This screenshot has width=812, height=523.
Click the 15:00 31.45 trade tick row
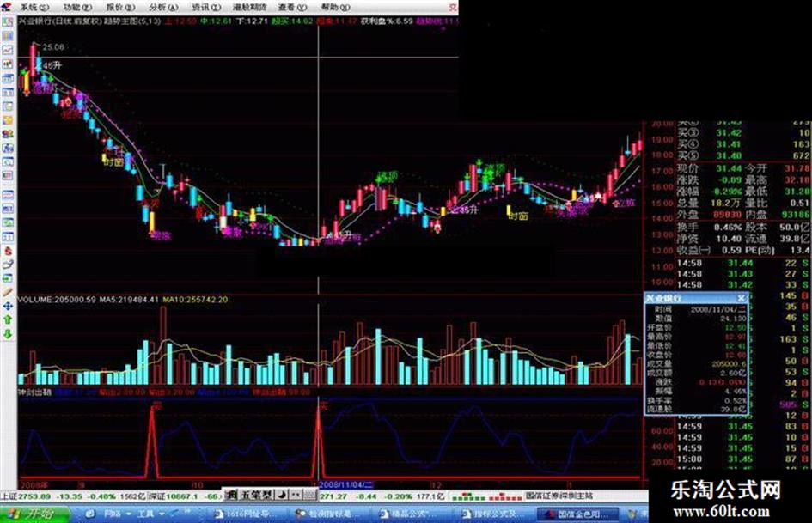(743, 459)
